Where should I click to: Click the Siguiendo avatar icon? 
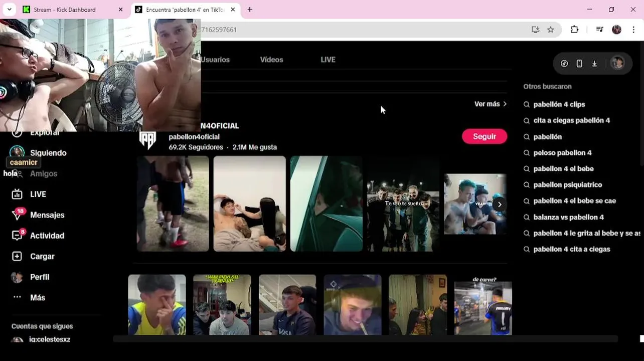(17, 152)
